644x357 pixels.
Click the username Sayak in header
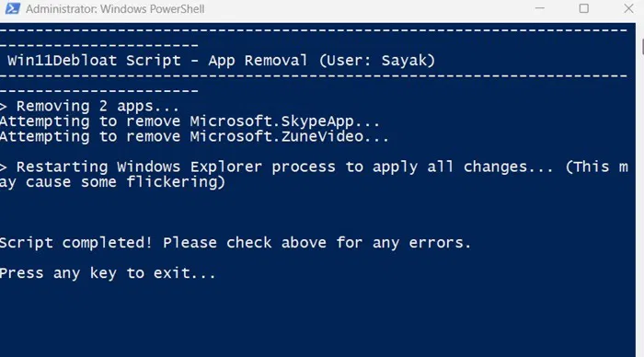click(404, 61)
